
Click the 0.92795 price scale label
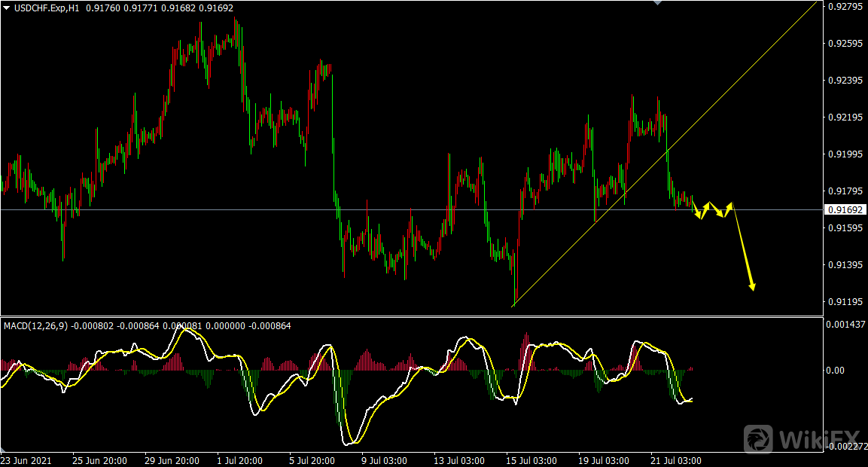(x=845, y=7)
